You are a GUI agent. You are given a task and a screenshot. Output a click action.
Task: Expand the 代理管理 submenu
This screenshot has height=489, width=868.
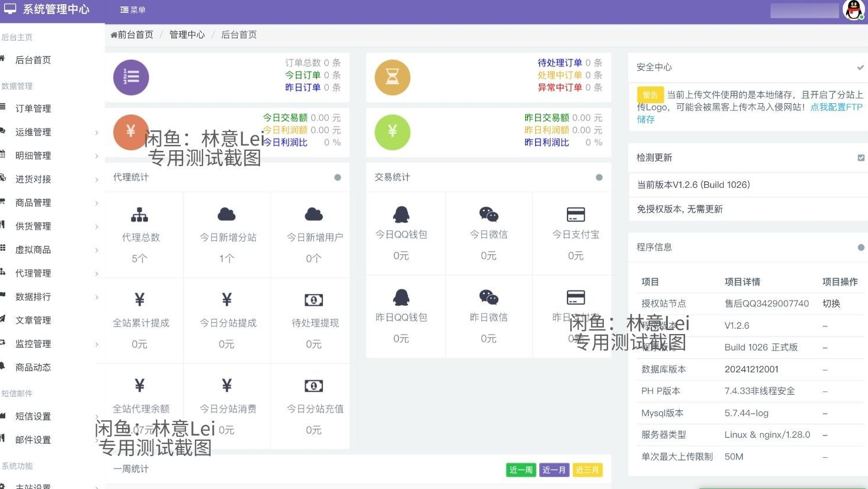tap(32, 272)
